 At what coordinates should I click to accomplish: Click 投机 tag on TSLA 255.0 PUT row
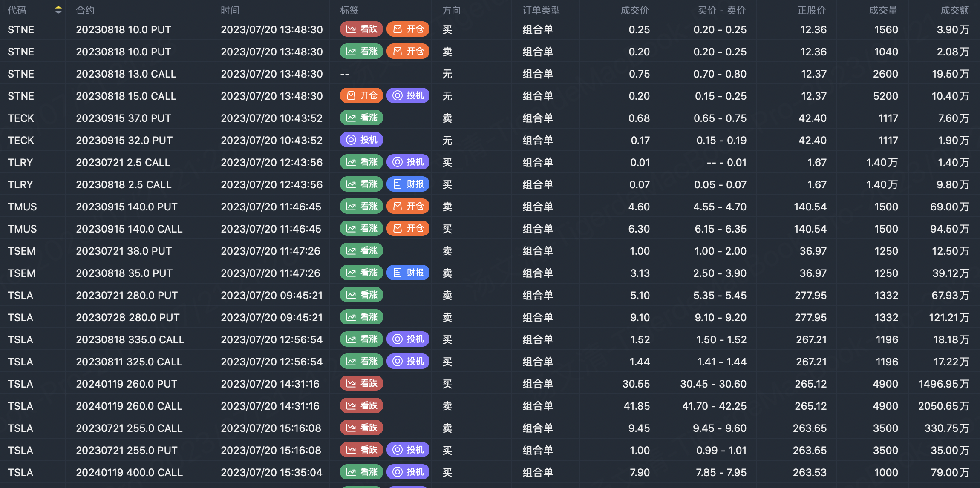click(408, 450)
